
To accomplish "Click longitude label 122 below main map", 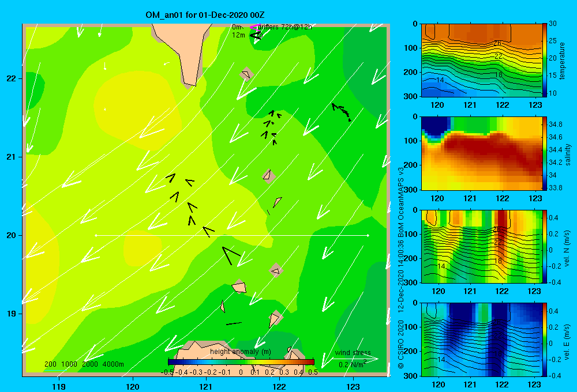I will [x=280, y=387].
